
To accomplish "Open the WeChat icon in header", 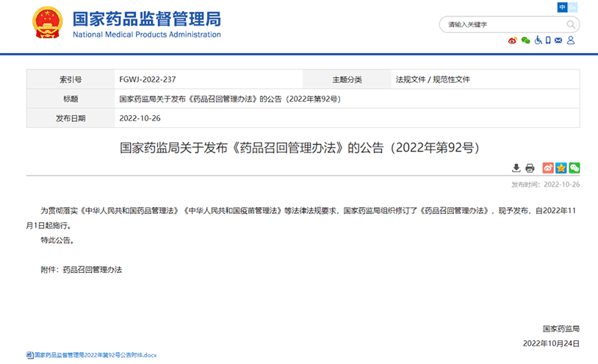I will pos(525,40).
